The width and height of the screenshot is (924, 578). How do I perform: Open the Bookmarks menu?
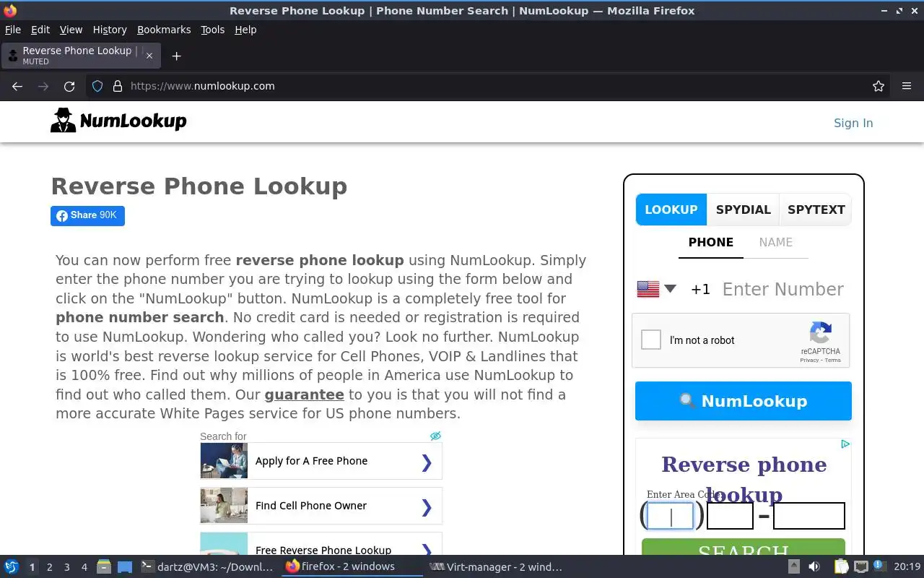[x=164, y=30]
